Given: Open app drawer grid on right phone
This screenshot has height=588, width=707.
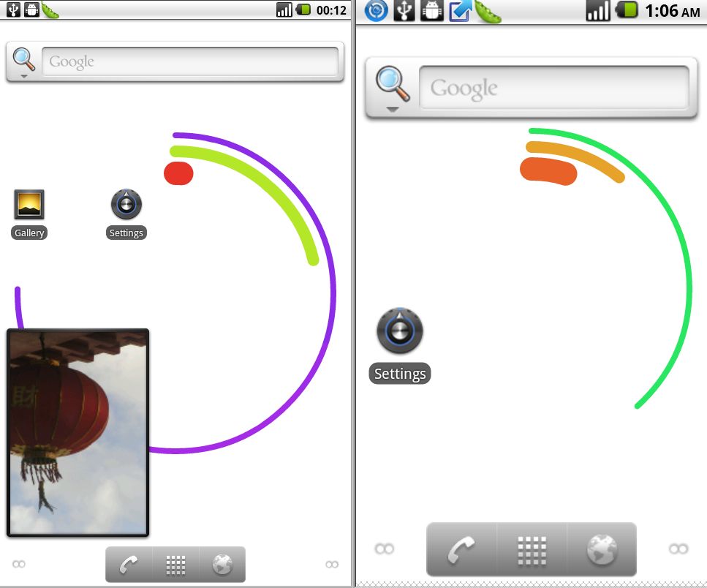Looking at the screenshot, I should pos(532,549).
